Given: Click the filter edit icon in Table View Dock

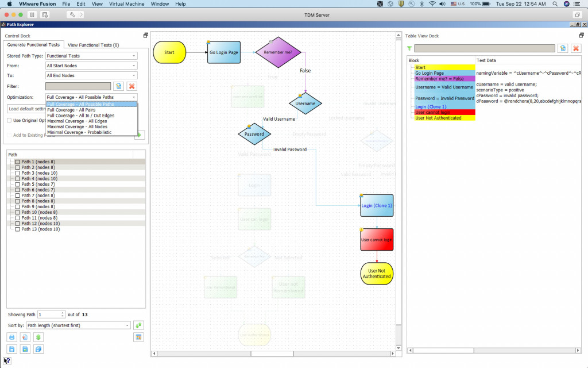Looking at the screenshot, I should click(x=563, y=48).
